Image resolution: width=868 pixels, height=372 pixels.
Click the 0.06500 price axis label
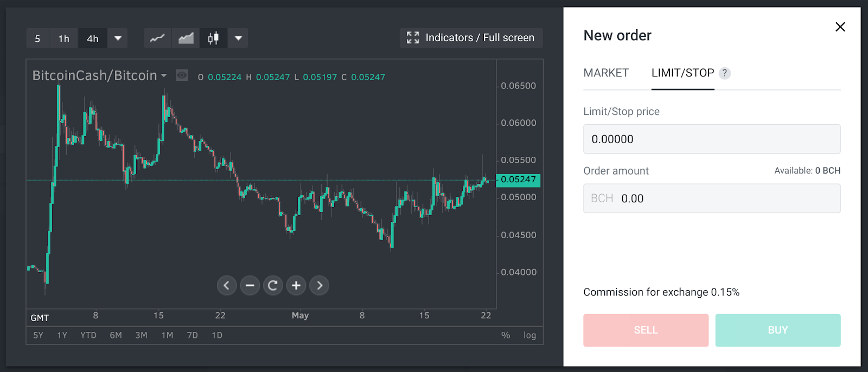518,86
